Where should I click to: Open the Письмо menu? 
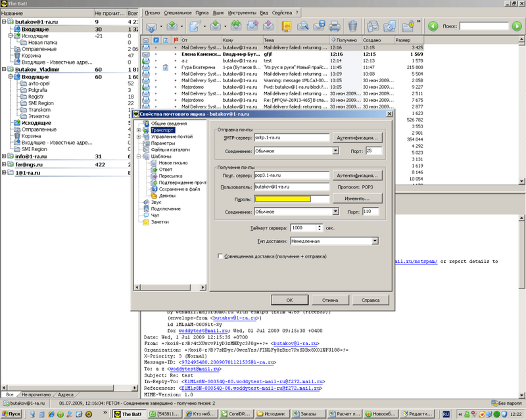(x=153, y=12)
